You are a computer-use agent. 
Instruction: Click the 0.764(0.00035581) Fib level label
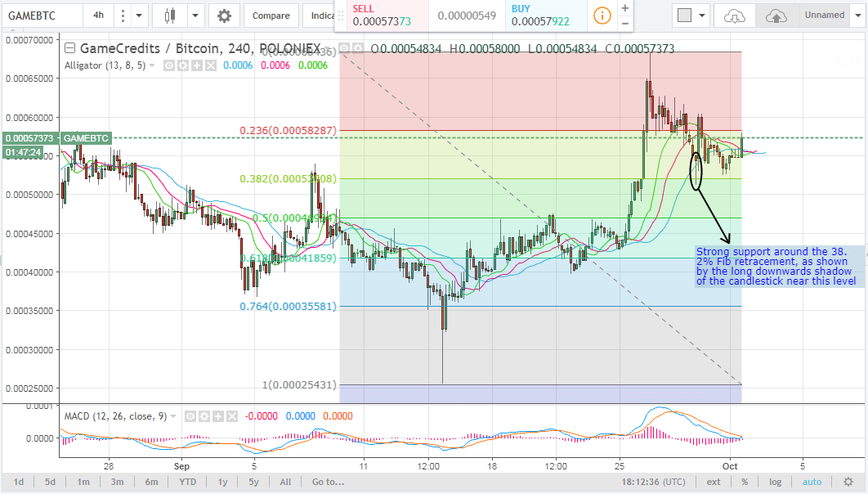click(288, 306)
